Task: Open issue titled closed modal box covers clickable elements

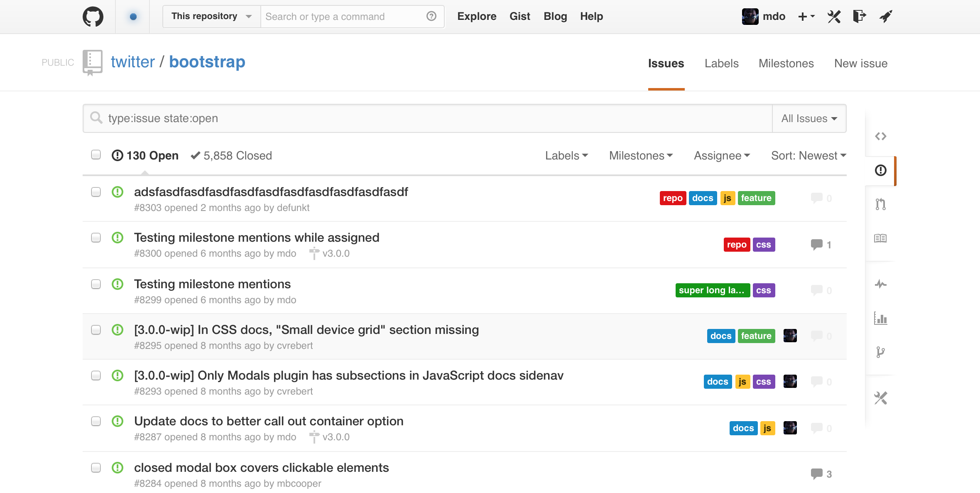Action: (x=261, y=468)
